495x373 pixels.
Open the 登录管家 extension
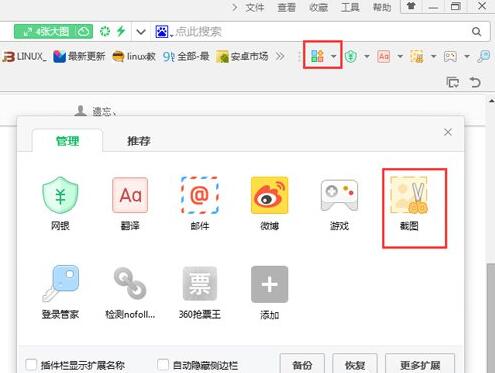pyautogui.click(x=60, y=292)
